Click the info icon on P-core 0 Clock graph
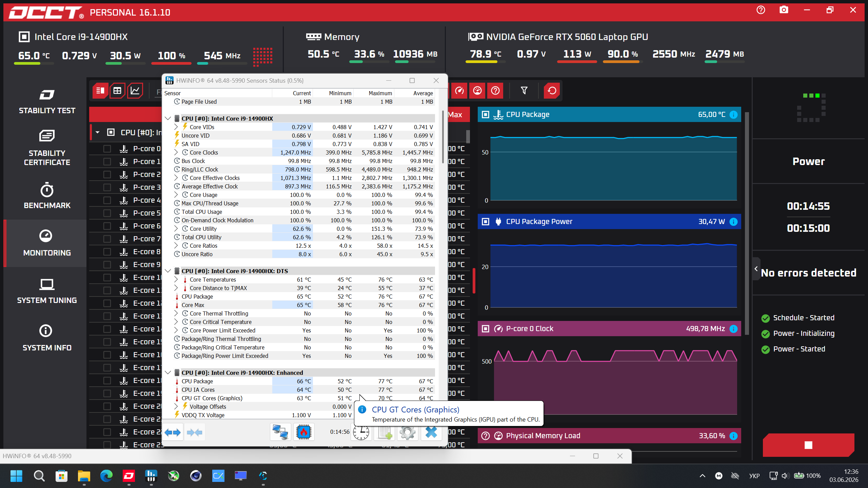This screenshot has height=488, width=868. point(733,329)
